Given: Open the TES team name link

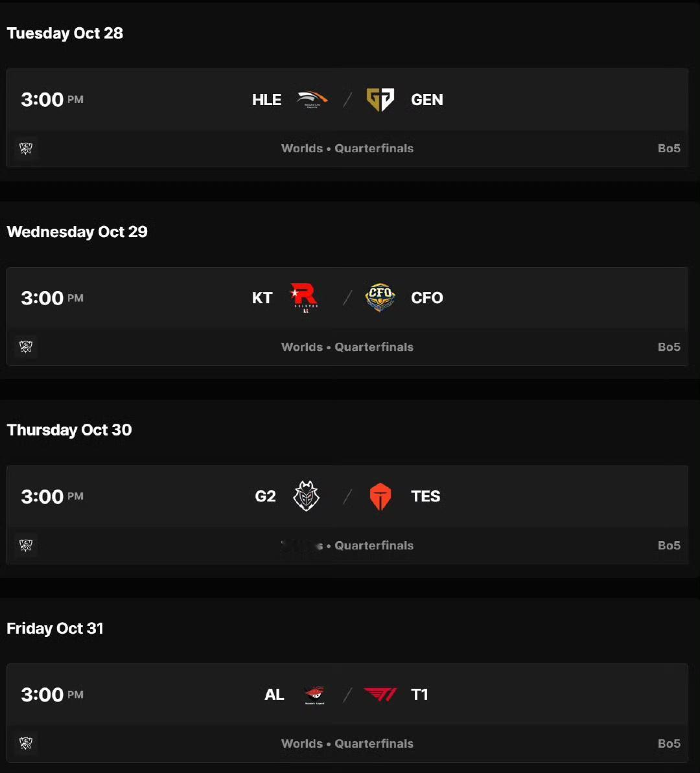Looking at the screenshot, I should (426, 496).
